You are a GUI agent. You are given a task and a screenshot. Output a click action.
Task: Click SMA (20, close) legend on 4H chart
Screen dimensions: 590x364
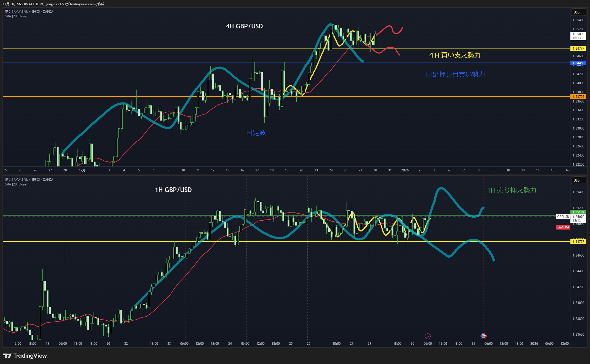(x=16, y=16)
